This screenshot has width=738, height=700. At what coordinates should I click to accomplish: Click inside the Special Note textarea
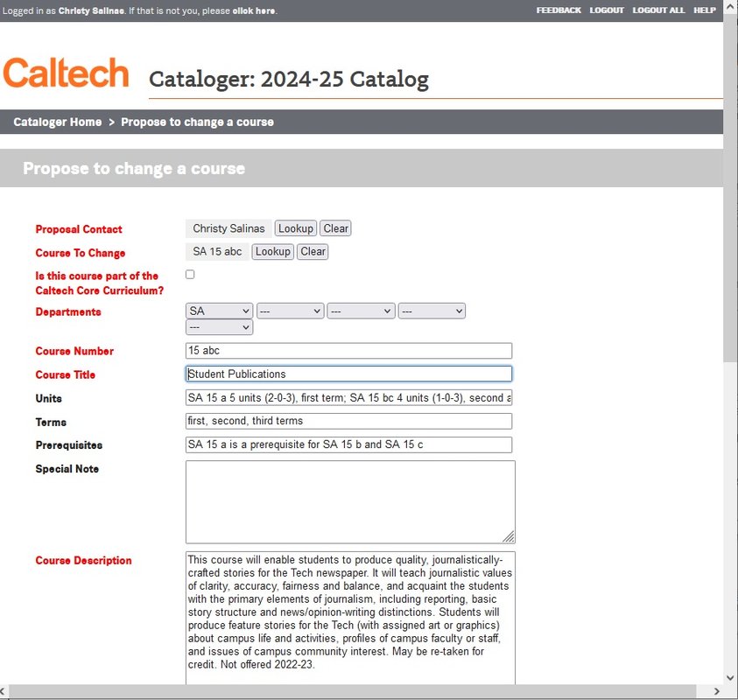[x=348, y=501]
